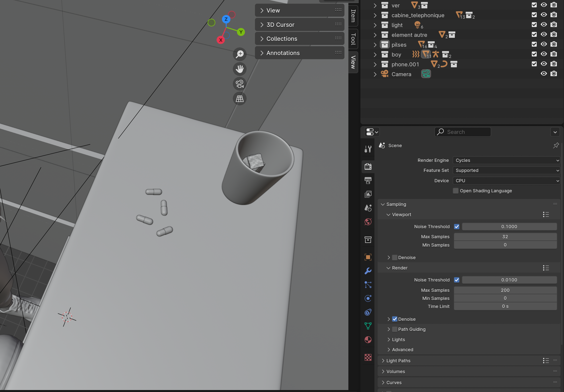Switch to the Tool sidebar tab
Screen dimensions: 564x392
[x=353, y=39]
